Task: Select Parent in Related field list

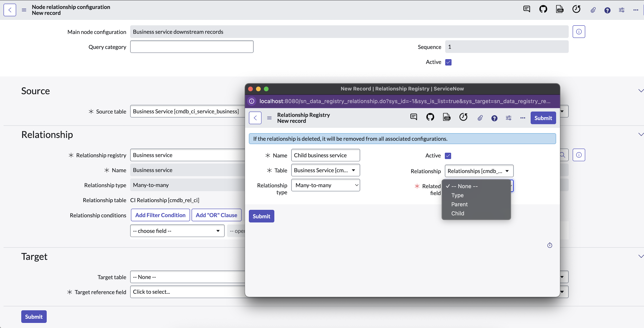Action: click(476, 204)
